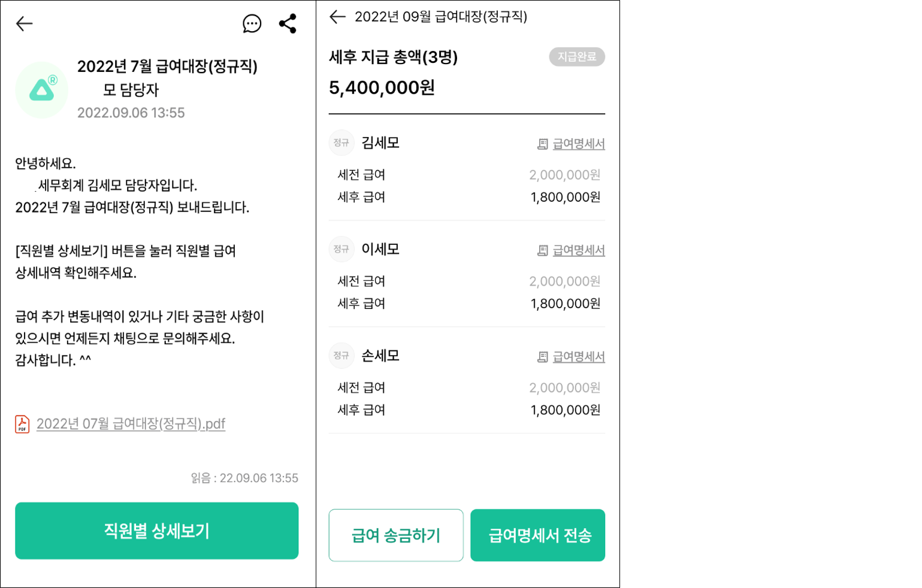Open 김세모's 급여명세서 link
This screenshot has height=588, width=922.
coord(579,144)
